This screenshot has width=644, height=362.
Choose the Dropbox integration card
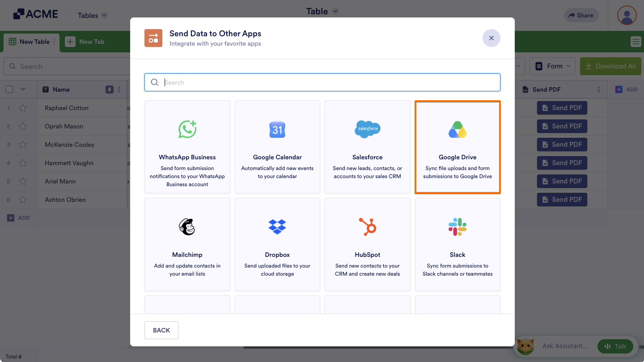(x=277, y=244)
